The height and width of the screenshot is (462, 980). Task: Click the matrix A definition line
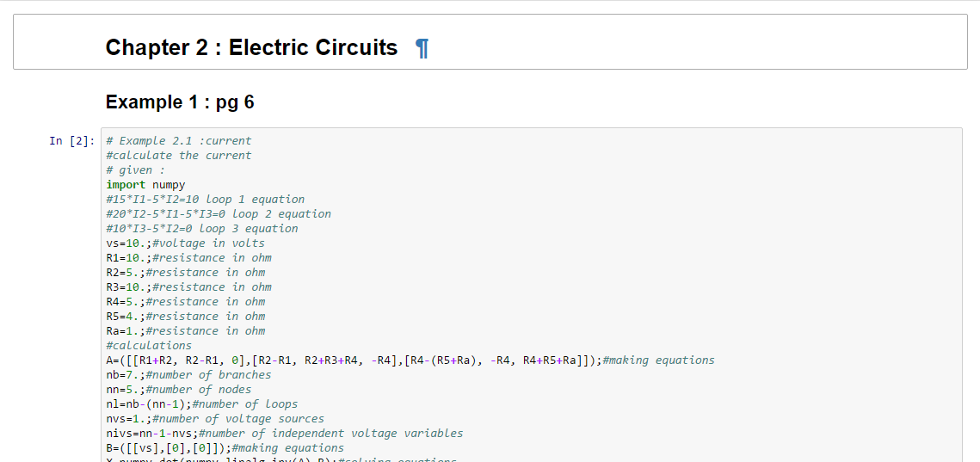410,360
